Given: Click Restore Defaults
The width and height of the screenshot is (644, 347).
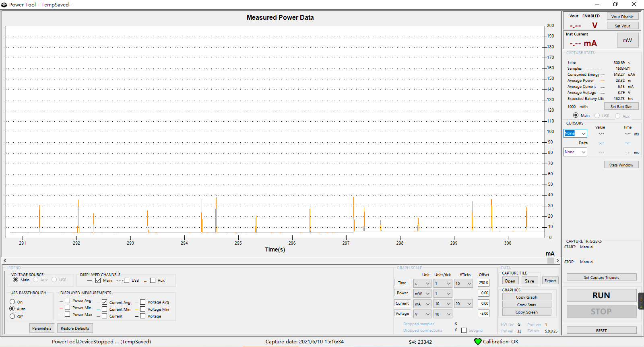Looking at the screenshot, I should [x=75, y=328].
